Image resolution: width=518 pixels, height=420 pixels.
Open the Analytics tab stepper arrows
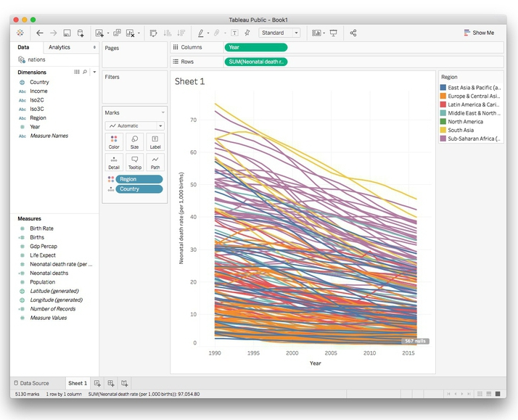[94, 47]
